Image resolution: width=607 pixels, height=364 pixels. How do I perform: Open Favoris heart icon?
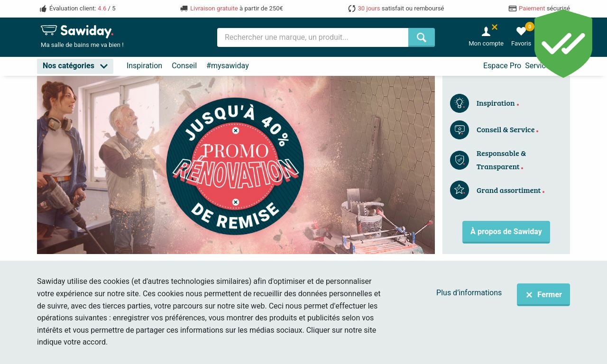coord(521,31)
